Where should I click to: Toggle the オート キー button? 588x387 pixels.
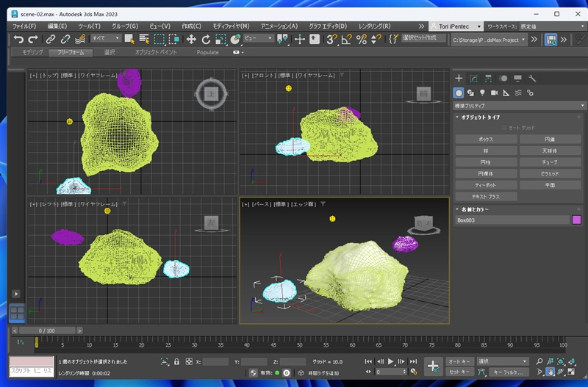pos(460,361)
